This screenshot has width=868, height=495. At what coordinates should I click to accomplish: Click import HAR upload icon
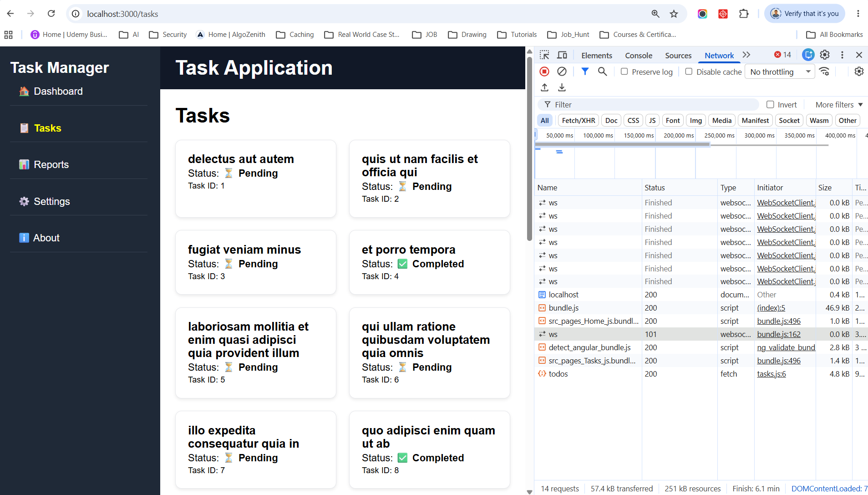(x=544, y=87)
